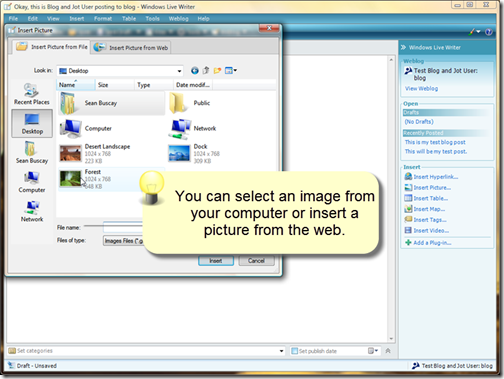Click Insert Hyperlink in the sidebar
This screenshot has width=504, height=379.
(x=431, y=177)
